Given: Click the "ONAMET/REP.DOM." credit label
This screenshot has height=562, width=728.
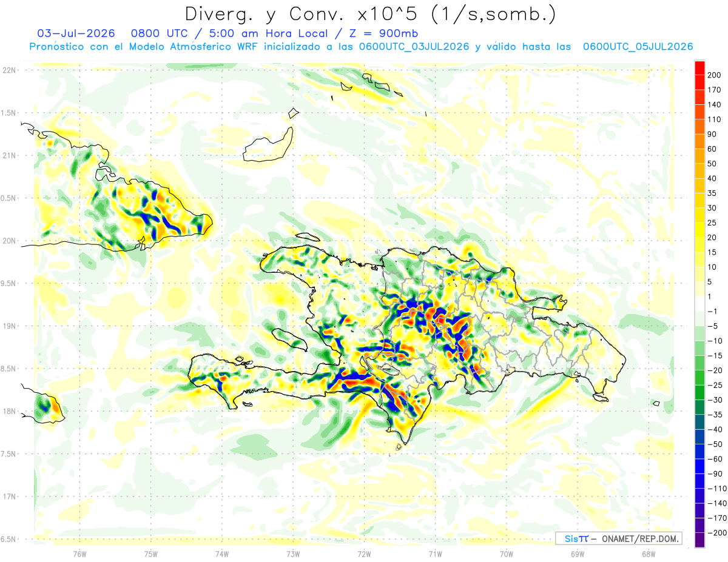Looking at the screenshot, I should pos(639,538).
